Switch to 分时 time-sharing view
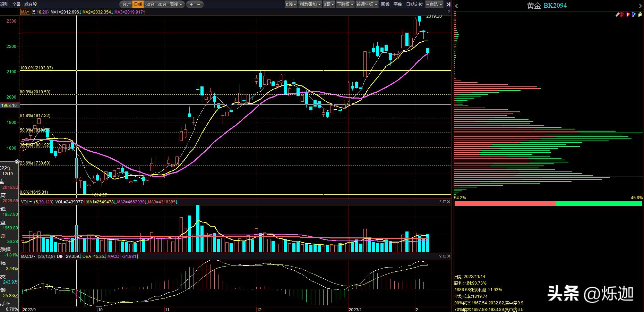The height and width of the screenshot is (312, 644). coord(126,5)
